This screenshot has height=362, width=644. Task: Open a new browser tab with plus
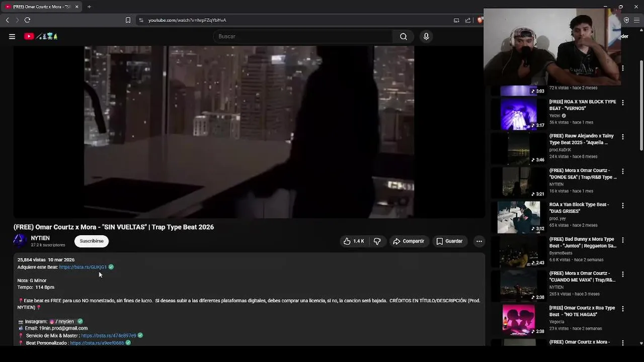coord(89,7)
